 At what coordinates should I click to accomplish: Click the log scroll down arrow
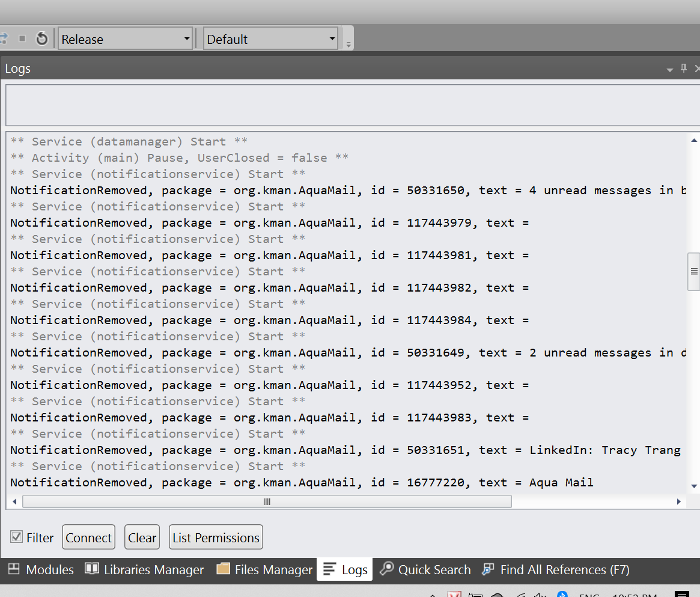694,486
